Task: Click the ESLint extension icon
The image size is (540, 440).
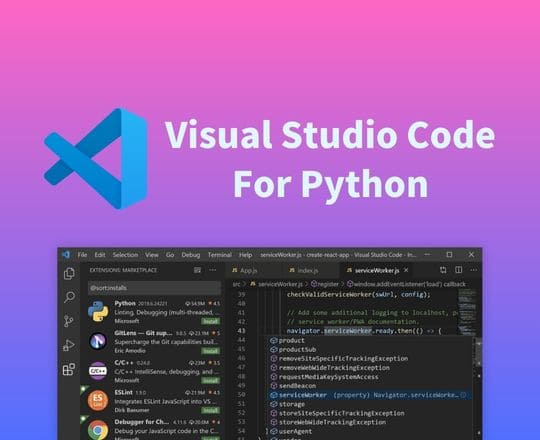Action: click(x=98, y=400)
